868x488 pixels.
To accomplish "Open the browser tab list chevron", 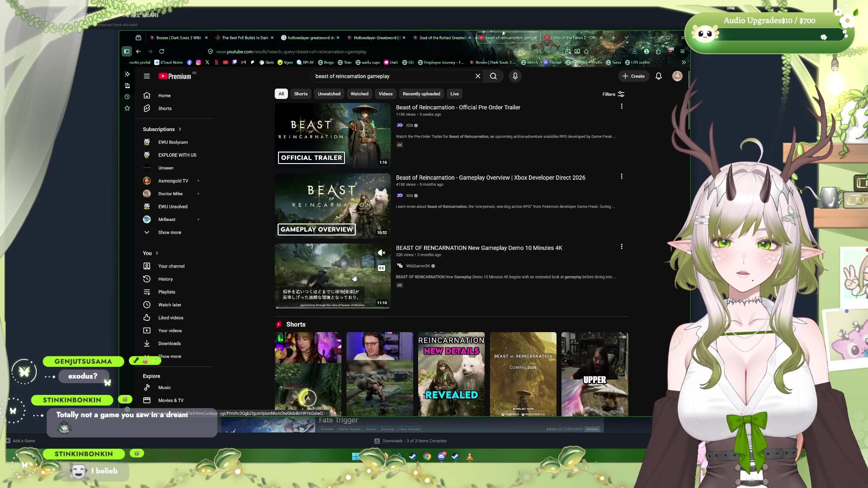I will click(626, 38).
